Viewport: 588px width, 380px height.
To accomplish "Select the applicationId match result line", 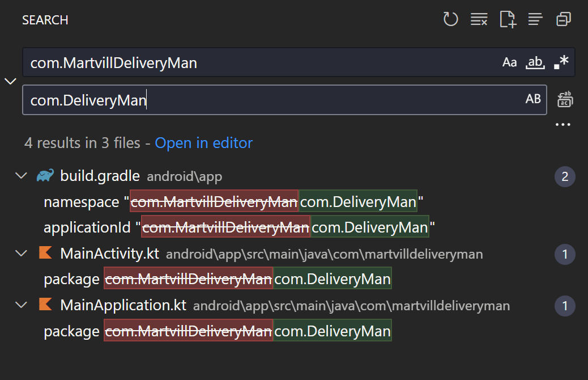I will (x=239, y=227).
